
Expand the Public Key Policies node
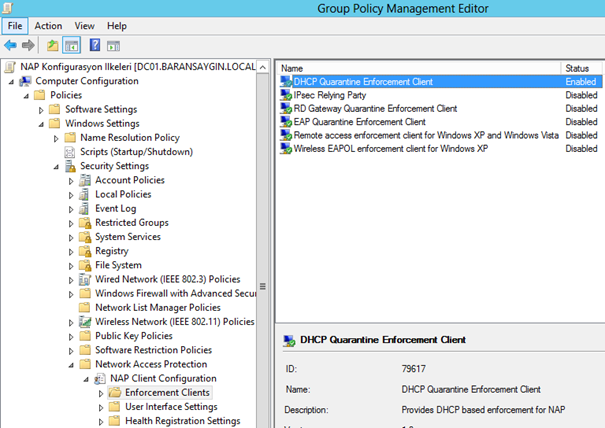pos(71,337)
